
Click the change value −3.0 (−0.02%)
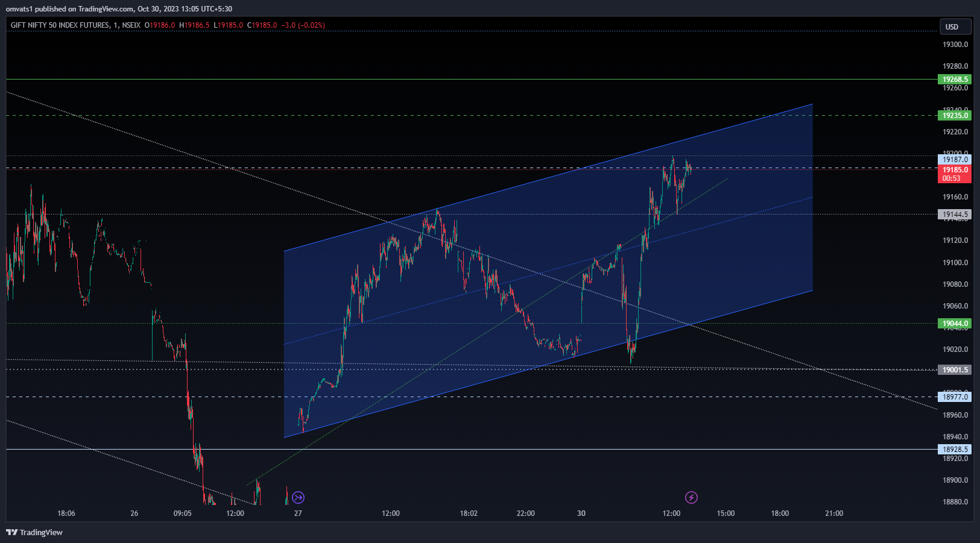[x=303, y=25]
